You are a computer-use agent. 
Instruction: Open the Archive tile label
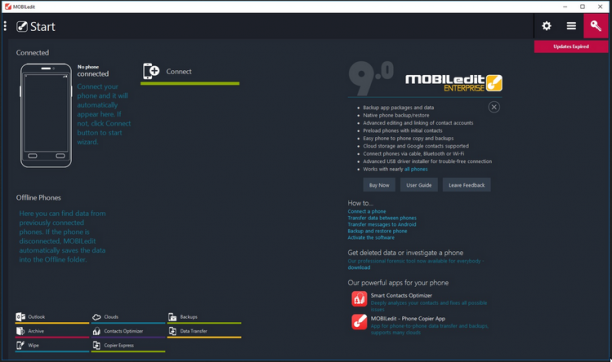[36, 331]
